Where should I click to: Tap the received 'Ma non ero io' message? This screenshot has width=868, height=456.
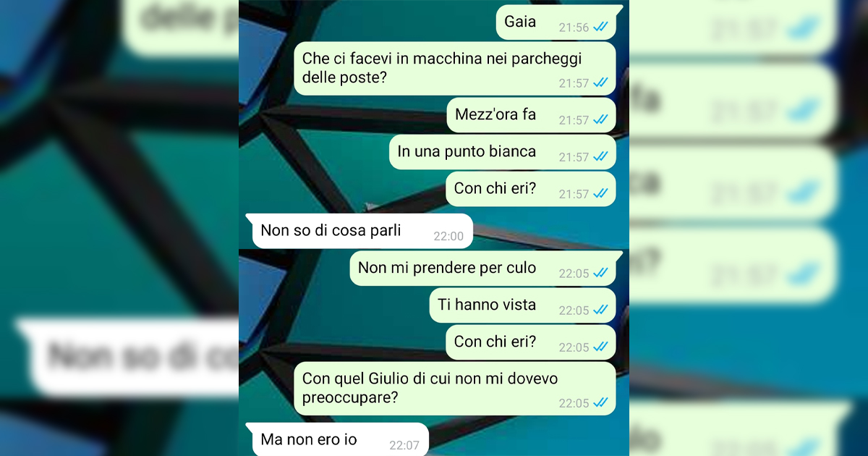tap(337, 440)
